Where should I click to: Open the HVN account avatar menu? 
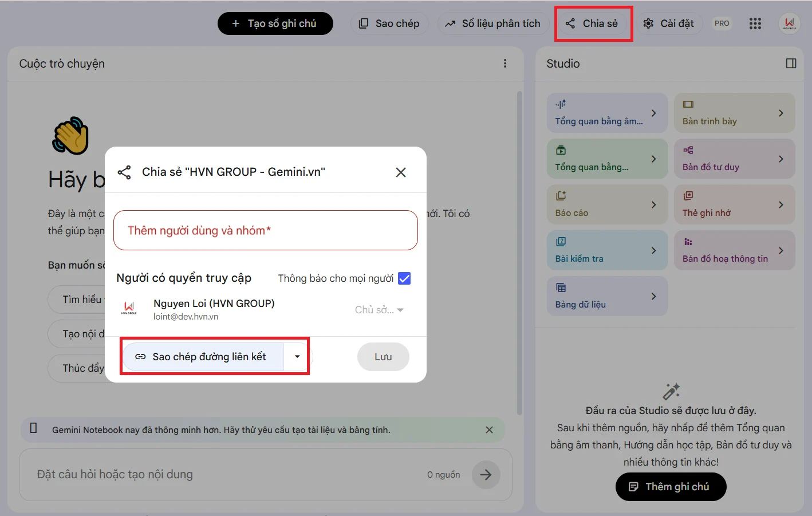tap(790, 23)
